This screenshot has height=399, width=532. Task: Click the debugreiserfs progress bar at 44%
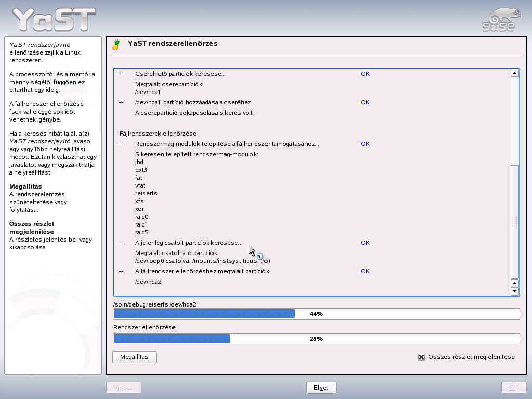pyautogui.click(x=316, y=314)
